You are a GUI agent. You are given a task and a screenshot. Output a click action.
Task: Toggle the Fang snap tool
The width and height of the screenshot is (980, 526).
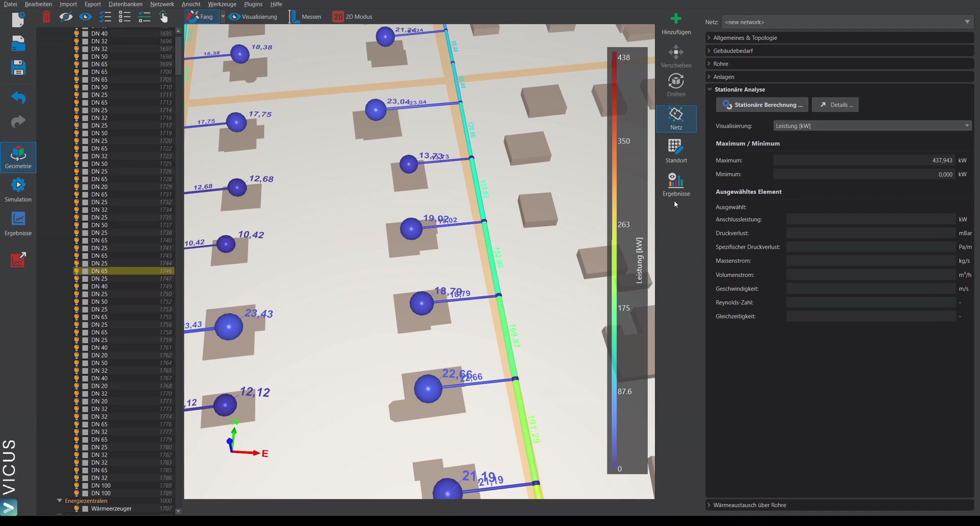[x=201, y=17]
